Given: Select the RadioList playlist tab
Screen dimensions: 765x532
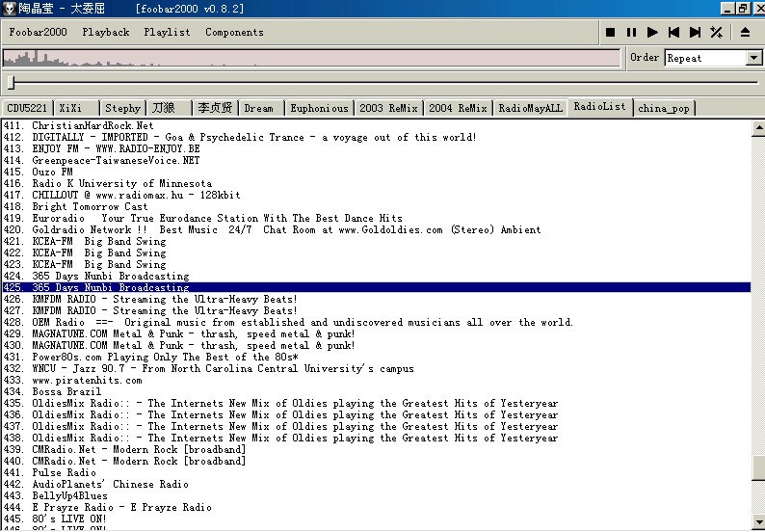Looking at the screenshot, I should 599,106.
